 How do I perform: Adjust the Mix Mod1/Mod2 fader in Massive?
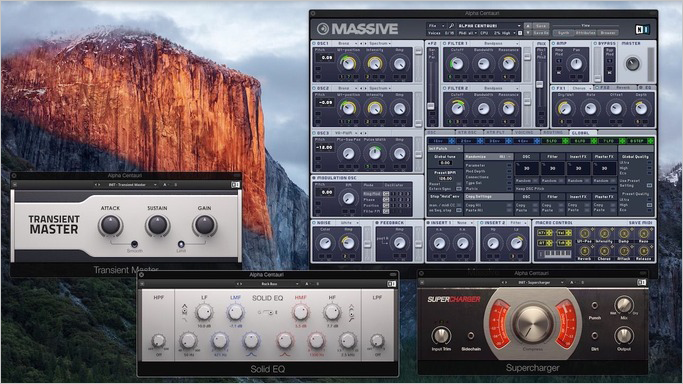[540, 84]
